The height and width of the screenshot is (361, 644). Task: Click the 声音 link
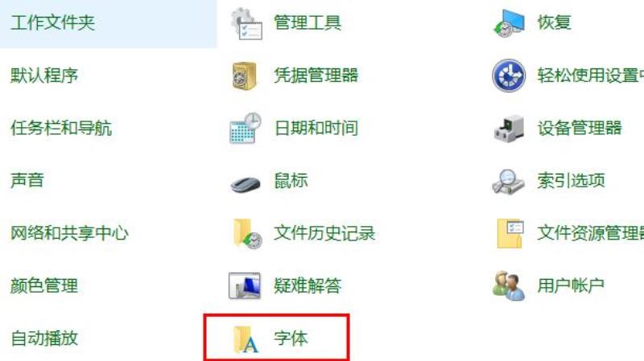pyautogui.click(x=27, y=180)
